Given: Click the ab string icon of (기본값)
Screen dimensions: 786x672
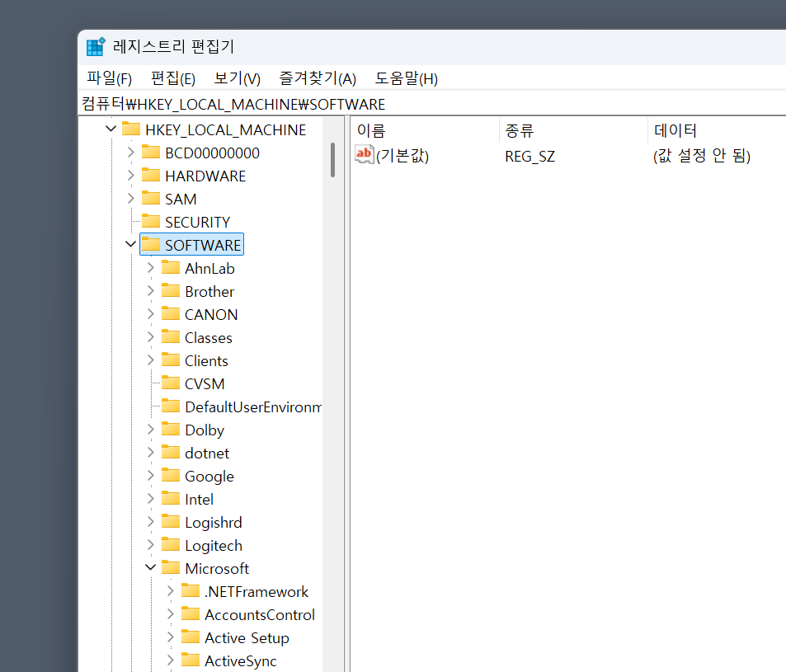Looking at the screenshot, I should (365, 154).
